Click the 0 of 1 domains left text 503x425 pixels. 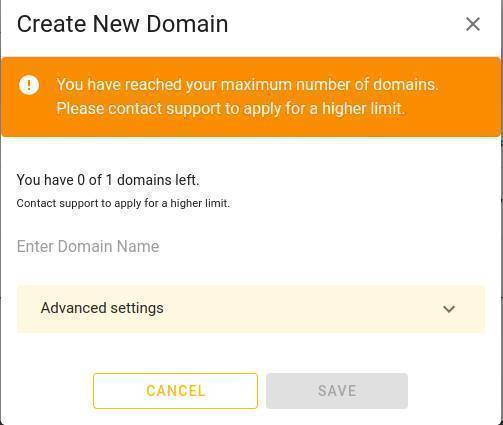click(108, 180)
